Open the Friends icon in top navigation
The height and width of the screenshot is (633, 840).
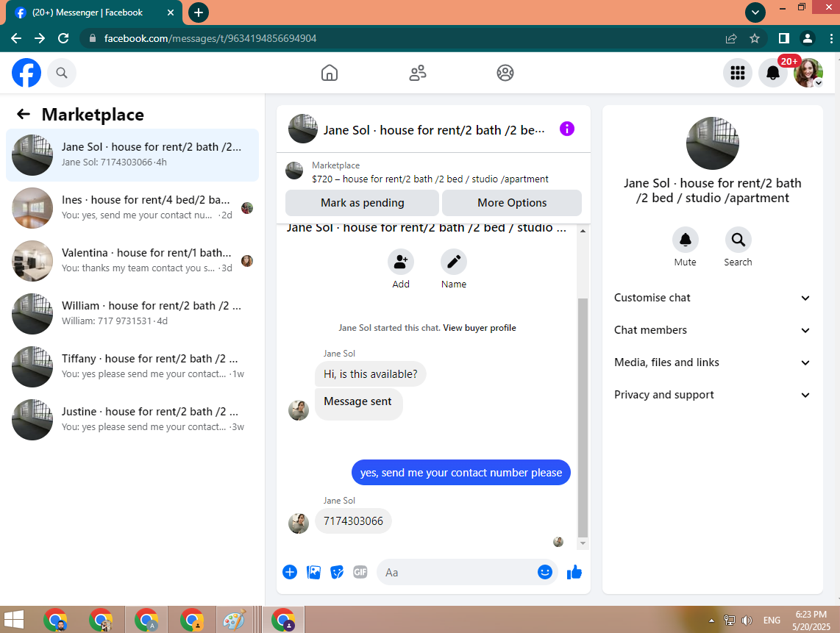click(417, 73)
